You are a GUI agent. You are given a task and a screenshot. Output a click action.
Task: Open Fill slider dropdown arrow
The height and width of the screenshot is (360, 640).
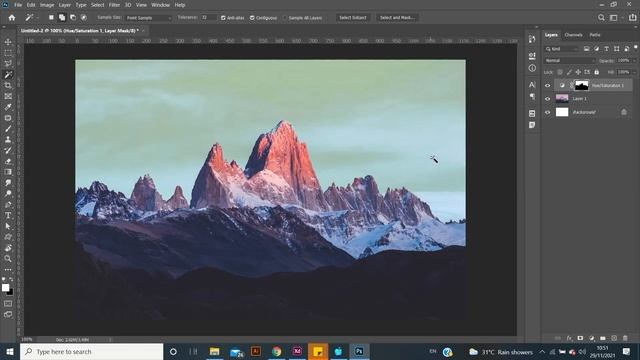click(x=633, y=72)
